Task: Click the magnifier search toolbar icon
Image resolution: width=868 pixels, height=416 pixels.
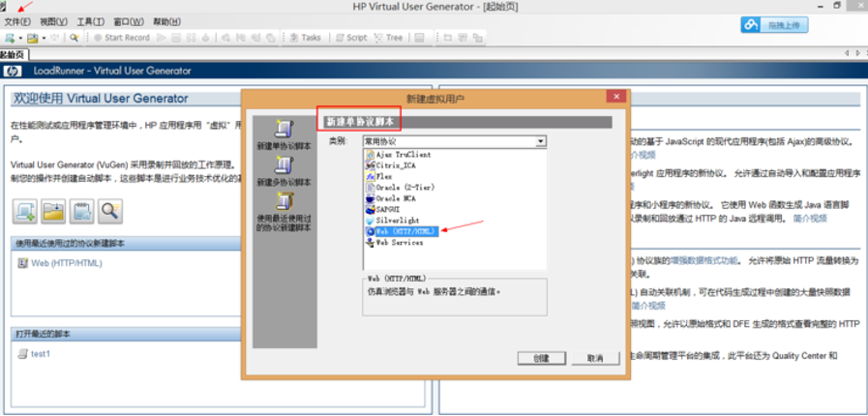Action: tap(75, 38)
